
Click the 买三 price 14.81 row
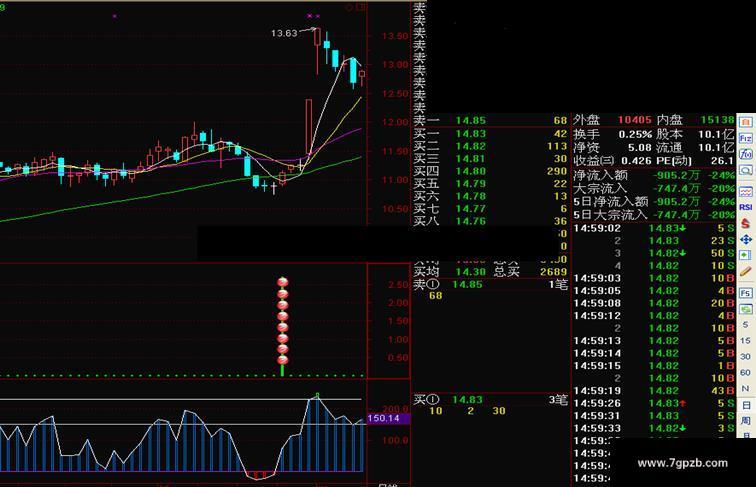coord(490,159)
